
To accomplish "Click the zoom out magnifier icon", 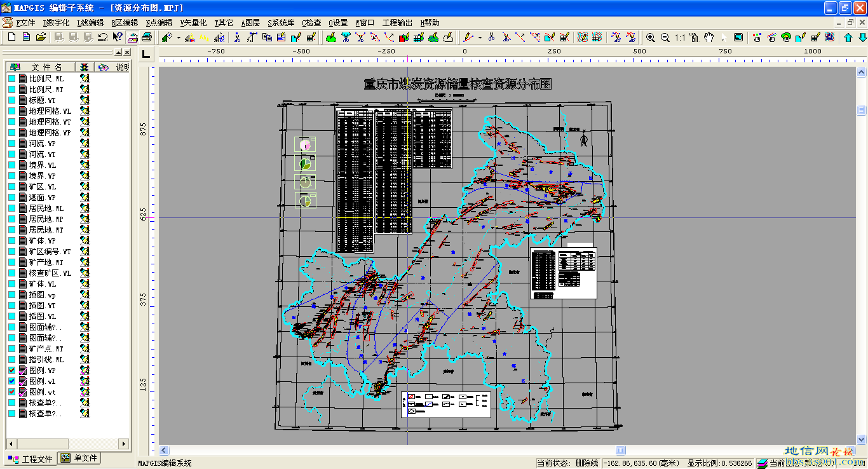I will pyautogui.click(x=665, y=37).
